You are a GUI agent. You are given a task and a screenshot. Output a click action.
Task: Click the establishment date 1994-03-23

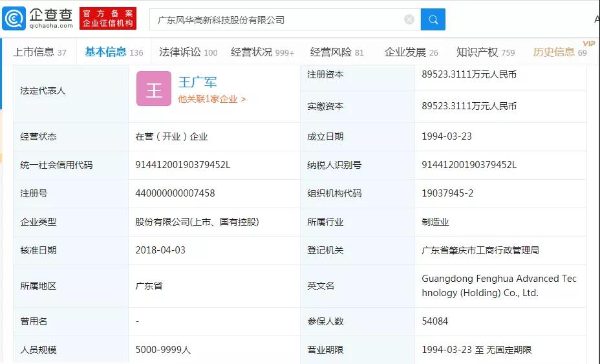pos(447,136)
